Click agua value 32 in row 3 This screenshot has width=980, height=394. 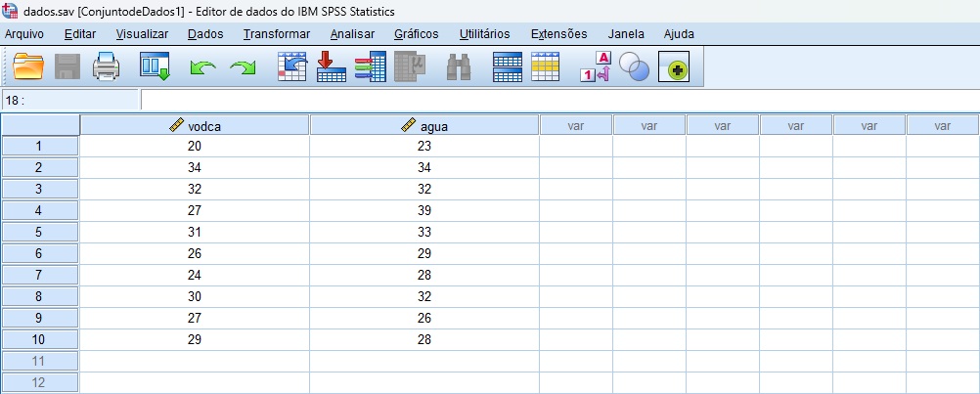[x=424, y=190]
